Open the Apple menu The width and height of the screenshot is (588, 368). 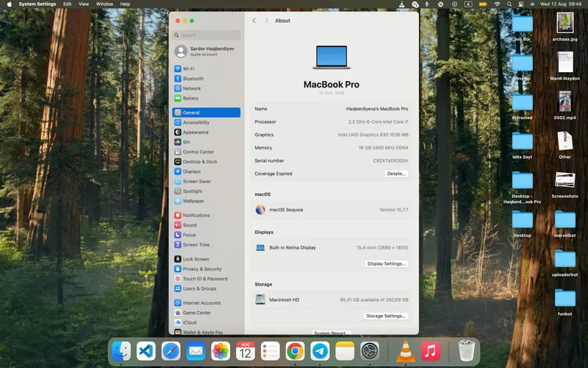10,4
